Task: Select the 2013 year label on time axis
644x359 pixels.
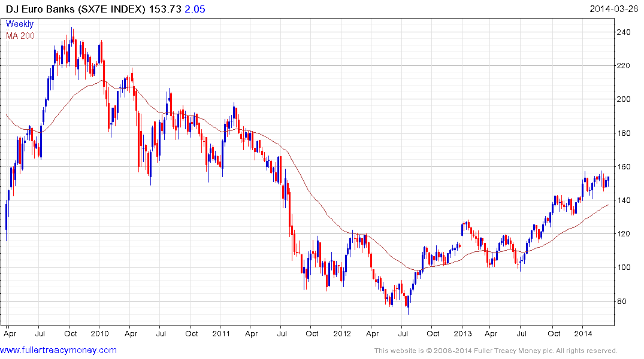Action: tap(463, 333)
